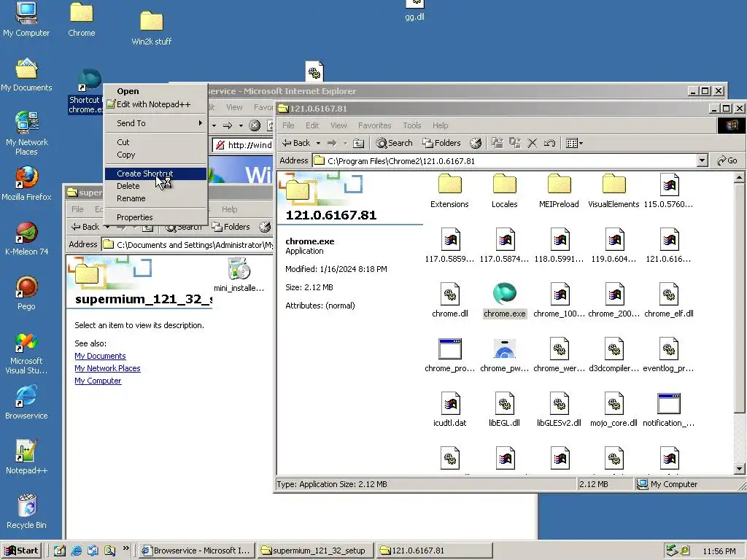The width and height of the screenshot is (747, 560).
Task: Show more Quick Launch icons chevron
Action: [x=125, y=548]
